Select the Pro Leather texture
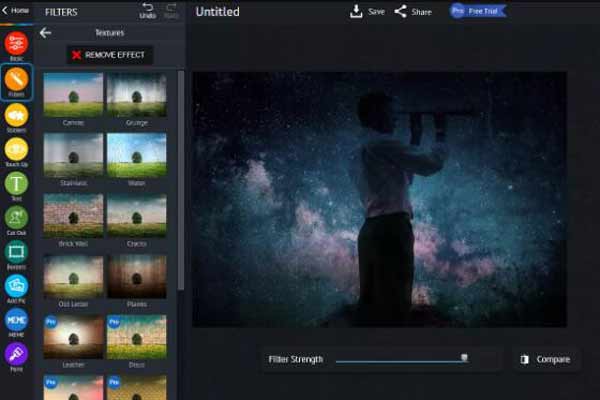600x400 pixels. [x=73, y=337]
